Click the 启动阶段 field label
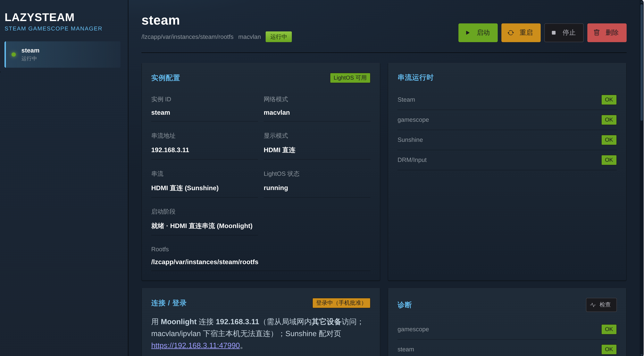 click(x=163, y=212)
